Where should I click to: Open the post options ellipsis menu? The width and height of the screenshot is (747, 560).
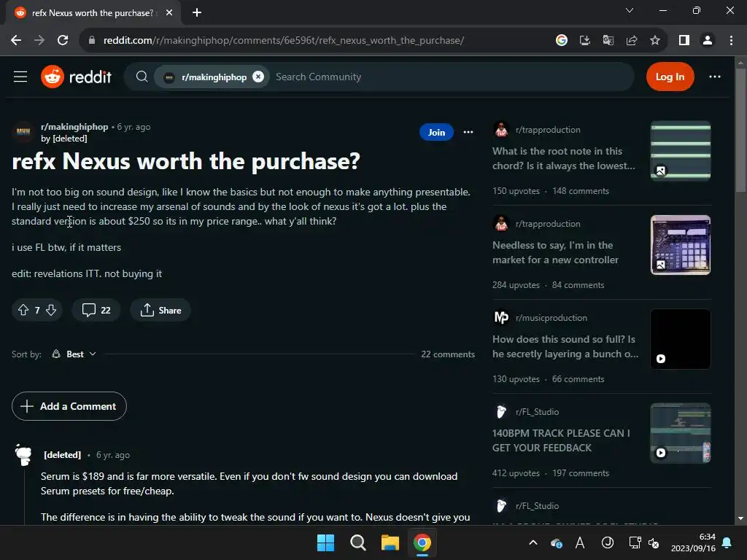[468, 133]
